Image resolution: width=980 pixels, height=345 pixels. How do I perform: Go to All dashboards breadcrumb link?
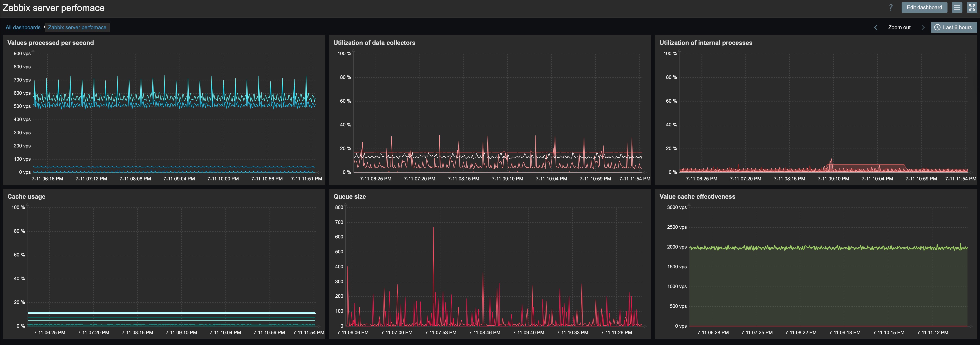pos(23,27)
